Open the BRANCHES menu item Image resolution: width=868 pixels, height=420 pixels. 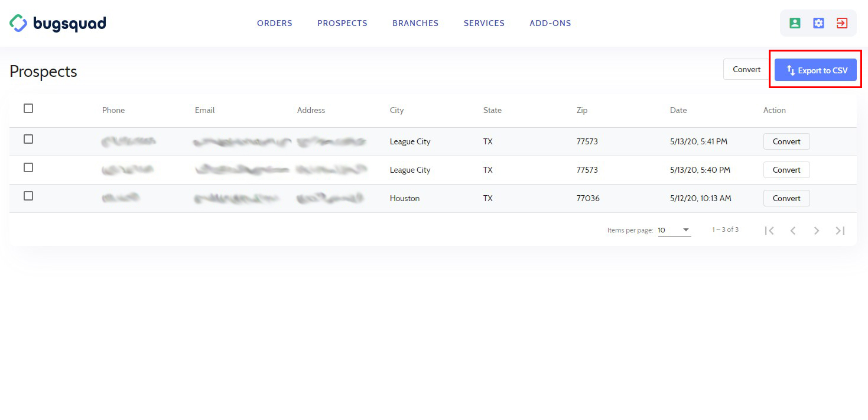[415, 23]
